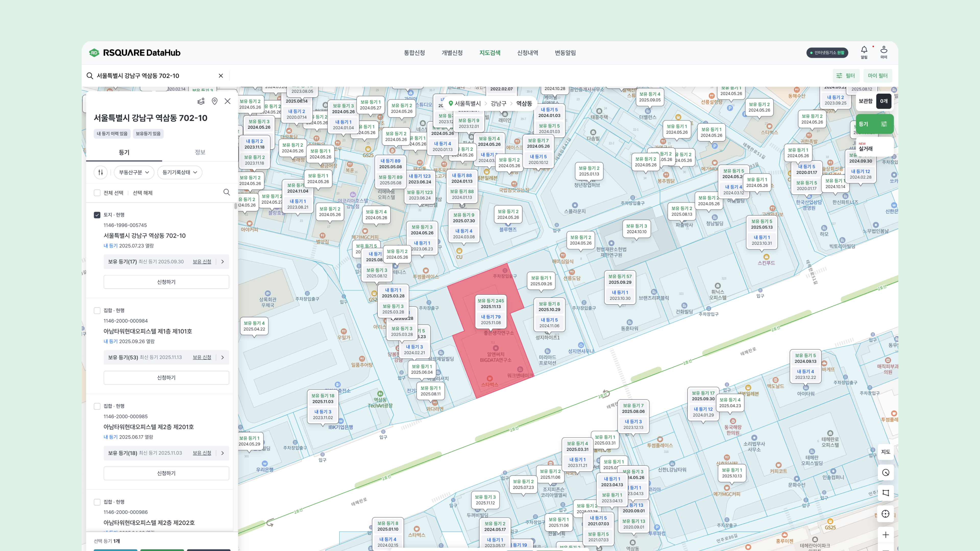
Task: Open the 부동산구분 dropdown
Action: [134, 172]
